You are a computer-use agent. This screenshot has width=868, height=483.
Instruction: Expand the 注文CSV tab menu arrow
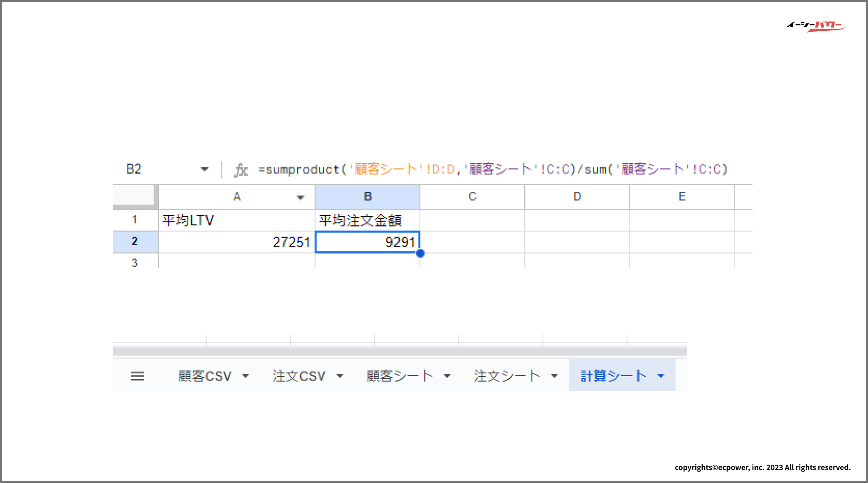[340, 376]
